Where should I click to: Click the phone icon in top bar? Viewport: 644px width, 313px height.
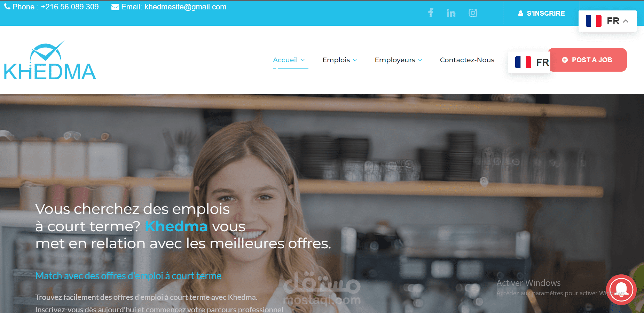point(7,7)
